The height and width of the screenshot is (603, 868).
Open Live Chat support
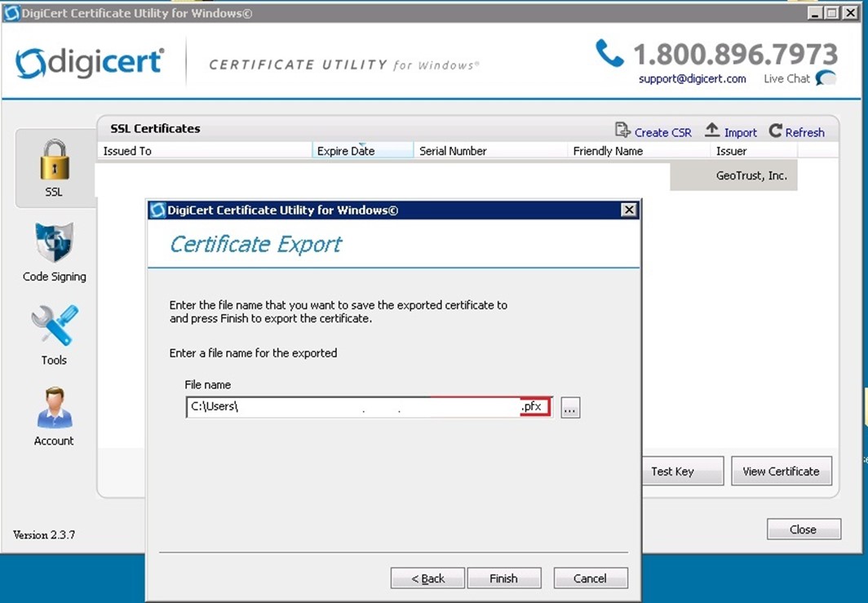coord(786,78)
